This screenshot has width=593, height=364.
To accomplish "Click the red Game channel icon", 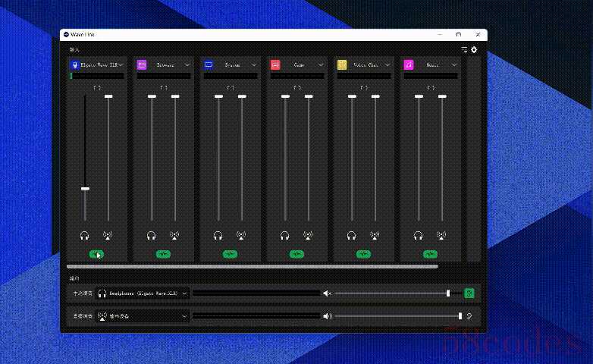I will point(275,64).
